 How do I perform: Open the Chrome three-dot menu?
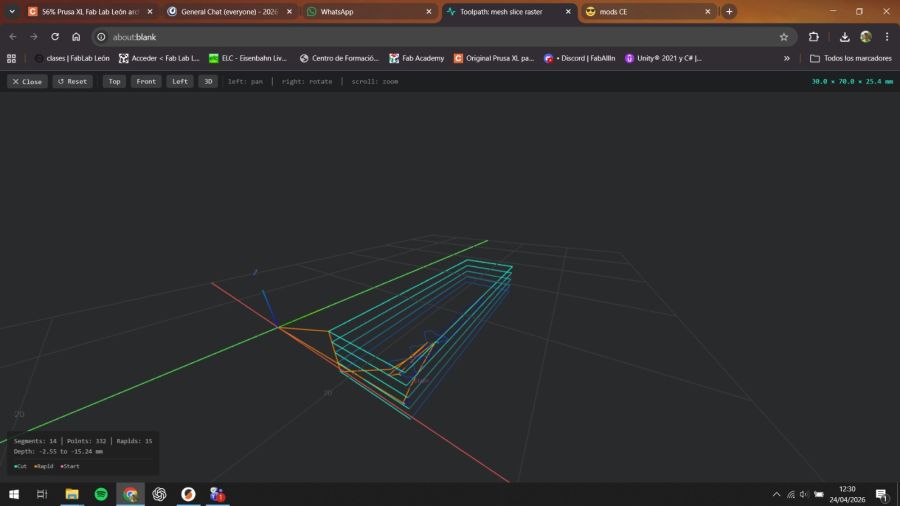(x=887, y=37)
